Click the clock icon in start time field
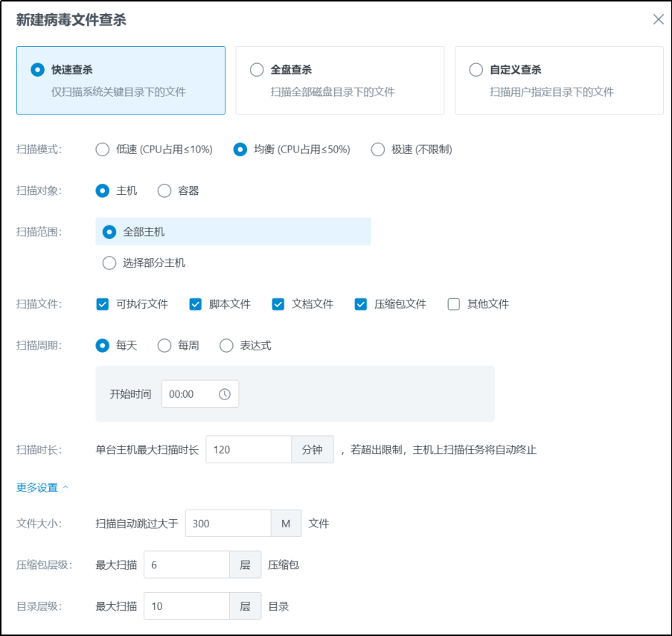Image resolution: width=672 pixels, height=636 pixels. 225,394
